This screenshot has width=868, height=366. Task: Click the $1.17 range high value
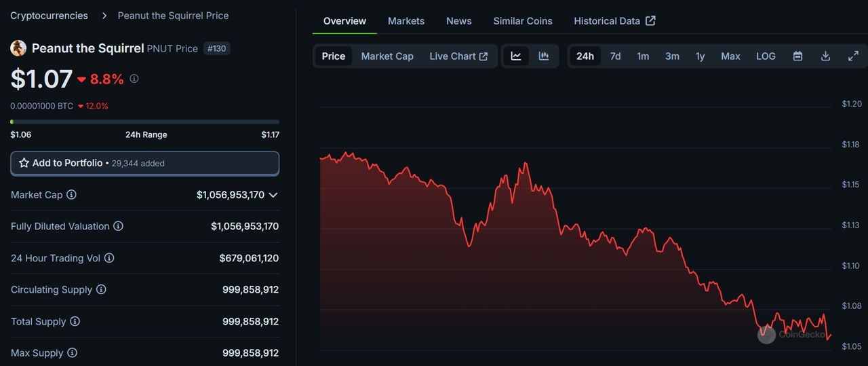pyautogui.click(x=270, y=134)
